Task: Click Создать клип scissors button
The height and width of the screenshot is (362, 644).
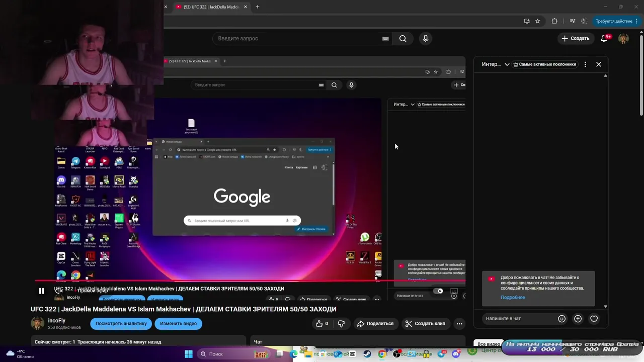Action: tap(425, 323)
